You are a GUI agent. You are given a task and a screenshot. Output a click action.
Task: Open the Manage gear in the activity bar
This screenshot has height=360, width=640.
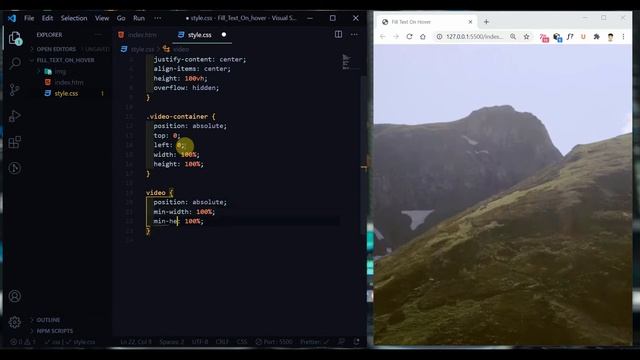[15, 322]
